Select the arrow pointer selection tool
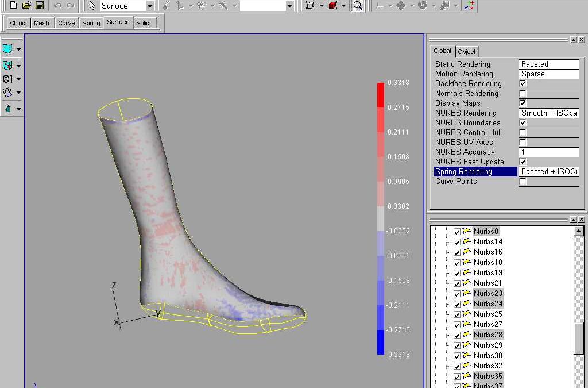Viewport: 588px width, 388px height. [92, 6]
